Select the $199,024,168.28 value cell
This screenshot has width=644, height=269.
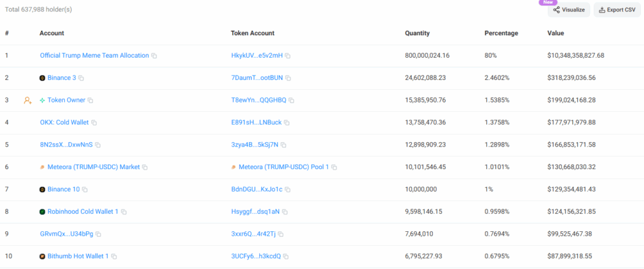pos(572,100)
